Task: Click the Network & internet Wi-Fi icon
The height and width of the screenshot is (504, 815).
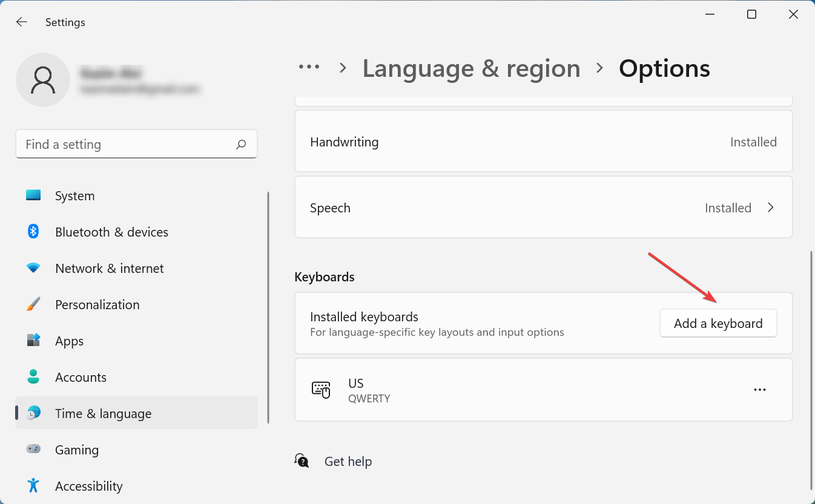Action: [33, 268]
